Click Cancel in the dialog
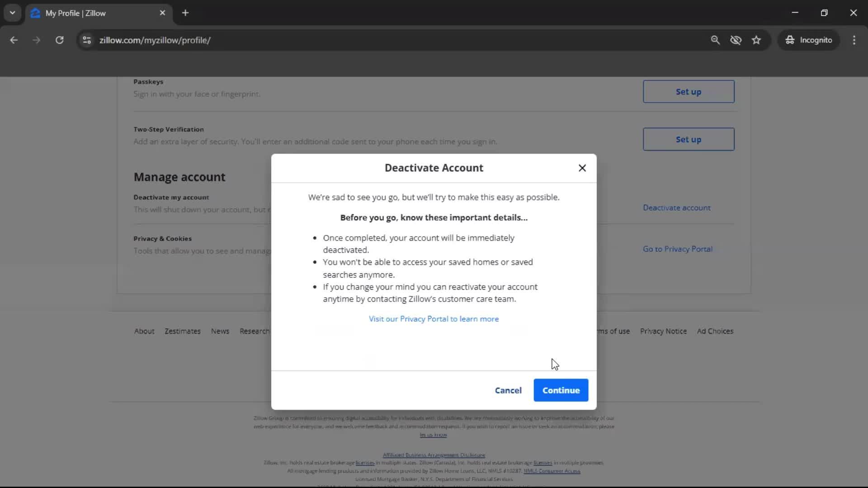 point(508,390)
